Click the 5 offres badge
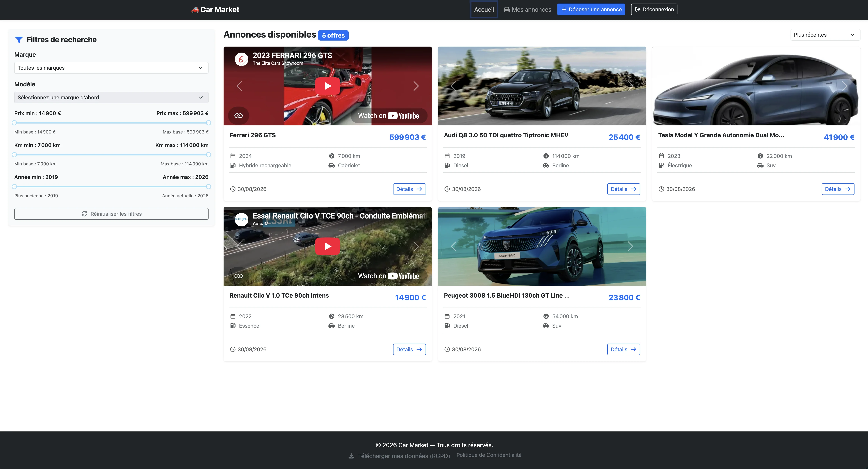 (x=333, y=35)
